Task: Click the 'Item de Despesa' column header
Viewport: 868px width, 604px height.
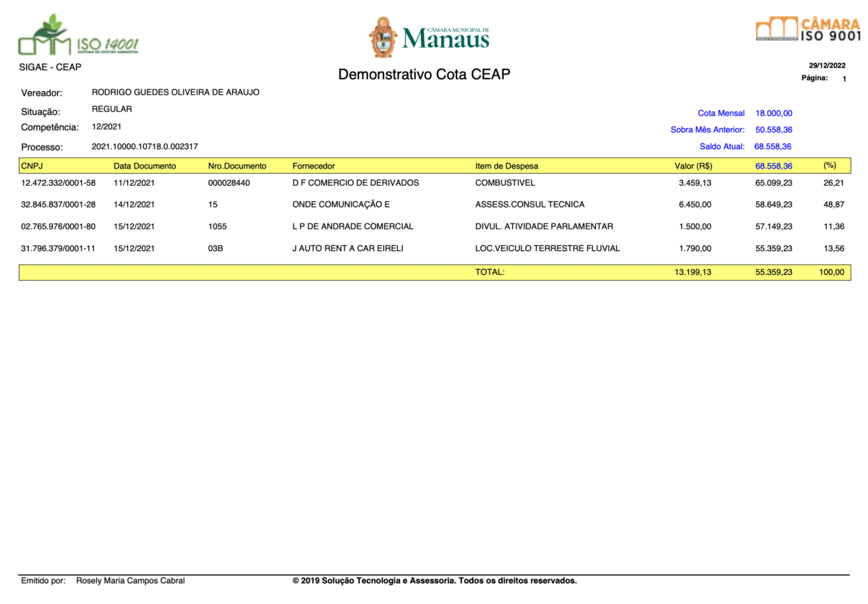Action: (506, 166)
